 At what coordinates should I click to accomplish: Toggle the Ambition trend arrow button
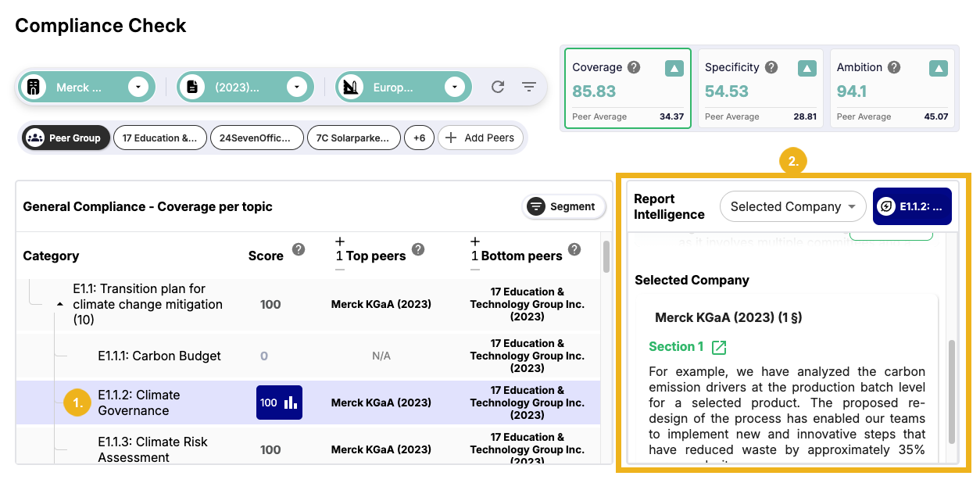(x=939, y=68)
